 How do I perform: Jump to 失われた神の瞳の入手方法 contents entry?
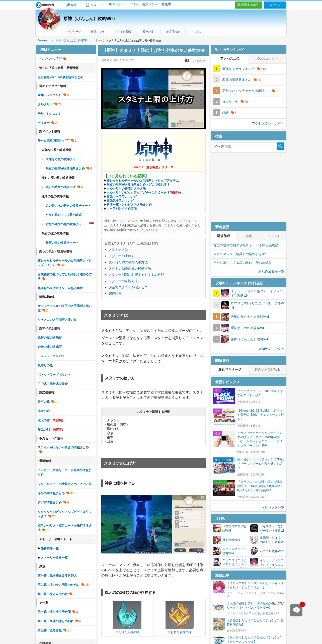(x=128, y=262)
